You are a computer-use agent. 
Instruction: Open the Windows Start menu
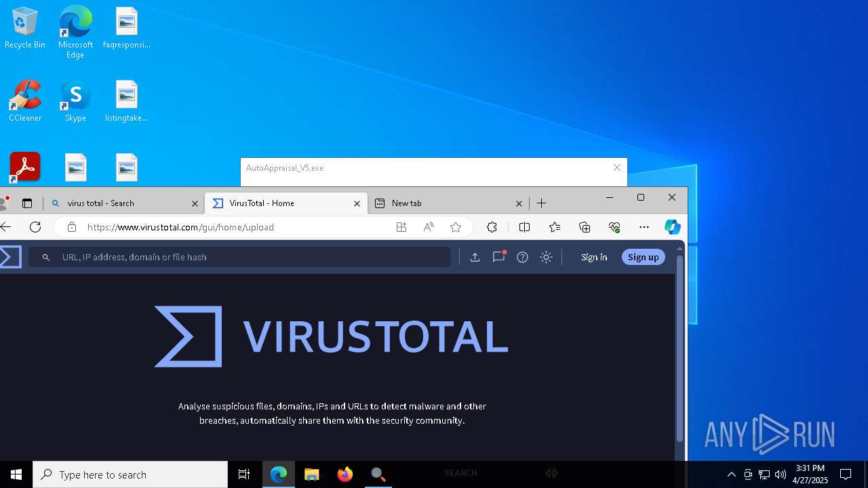[x=16, y=474]
